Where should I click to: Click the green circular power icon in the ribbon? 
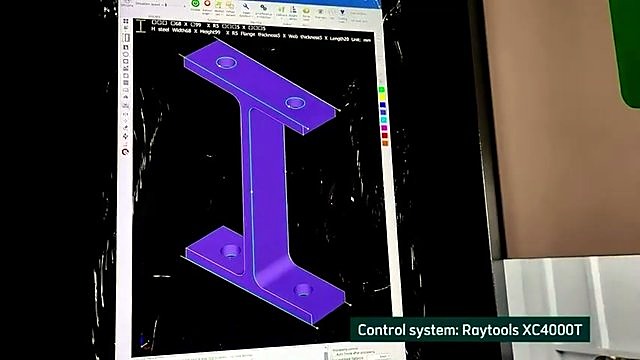tap(195, 3)
